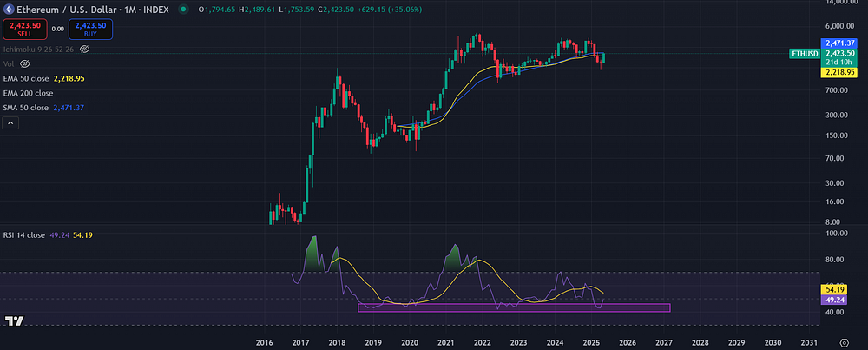The width and height of the screenshot is (868, 350).
Task: Click the green market status dot
Action: tap(181, 10)
